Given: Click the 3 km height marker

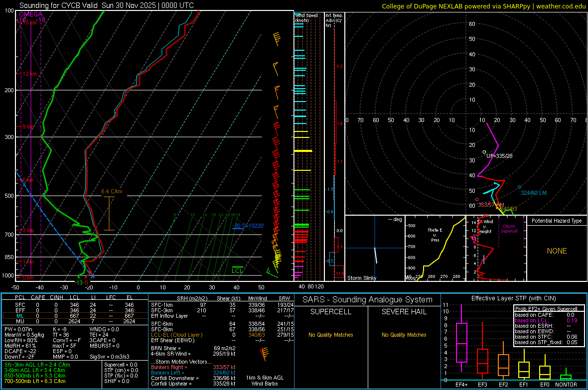Looking at the screenshot, I should 28,230.
